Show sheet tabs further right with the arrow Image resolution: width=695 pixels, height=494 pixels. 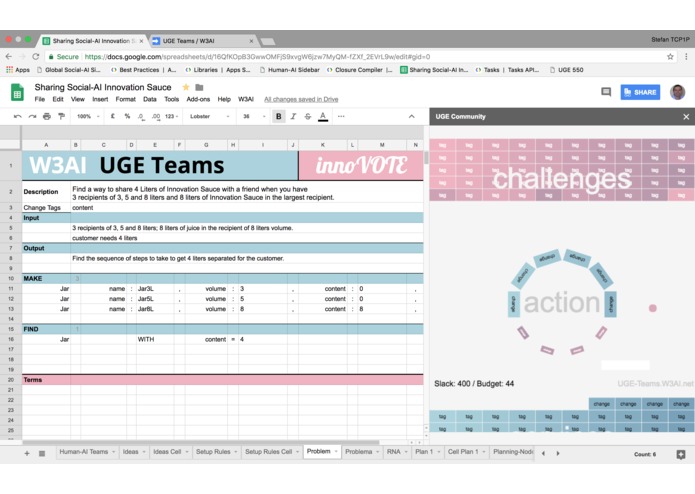point(558,453)
